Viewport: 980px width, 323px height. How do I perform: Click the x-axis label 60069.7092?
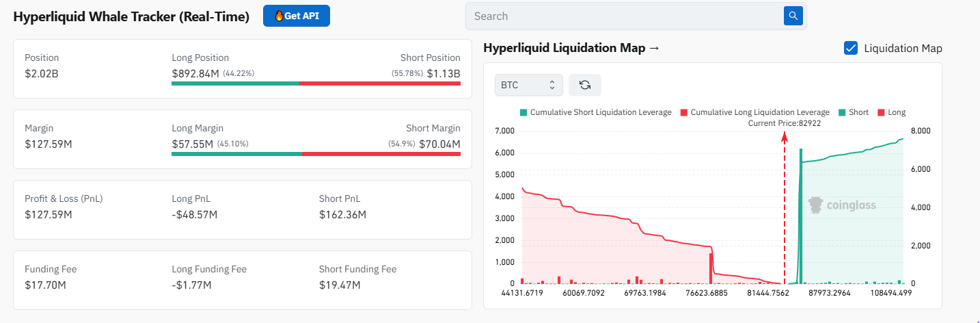(x=582, y=293)
